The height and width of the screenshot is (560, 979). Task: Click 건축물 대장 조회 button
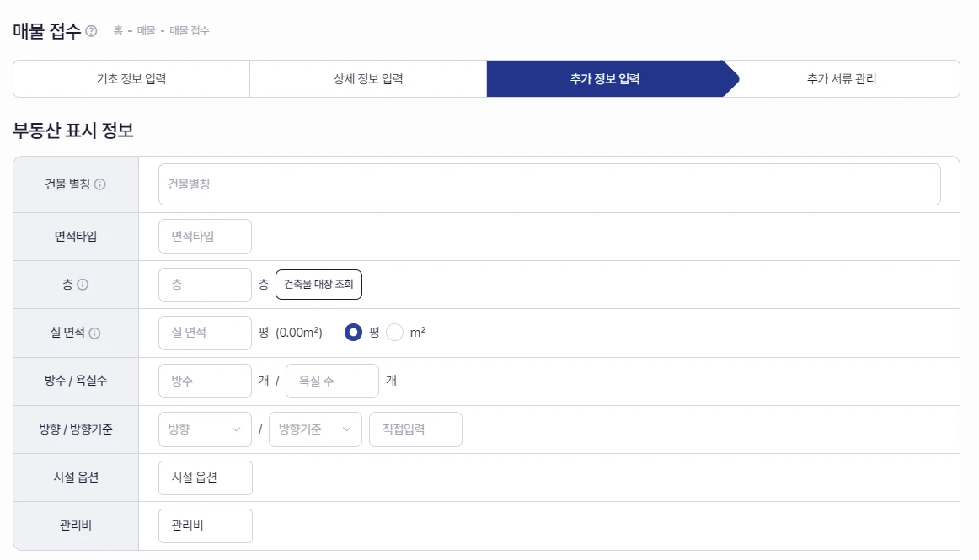pos(319,284)
